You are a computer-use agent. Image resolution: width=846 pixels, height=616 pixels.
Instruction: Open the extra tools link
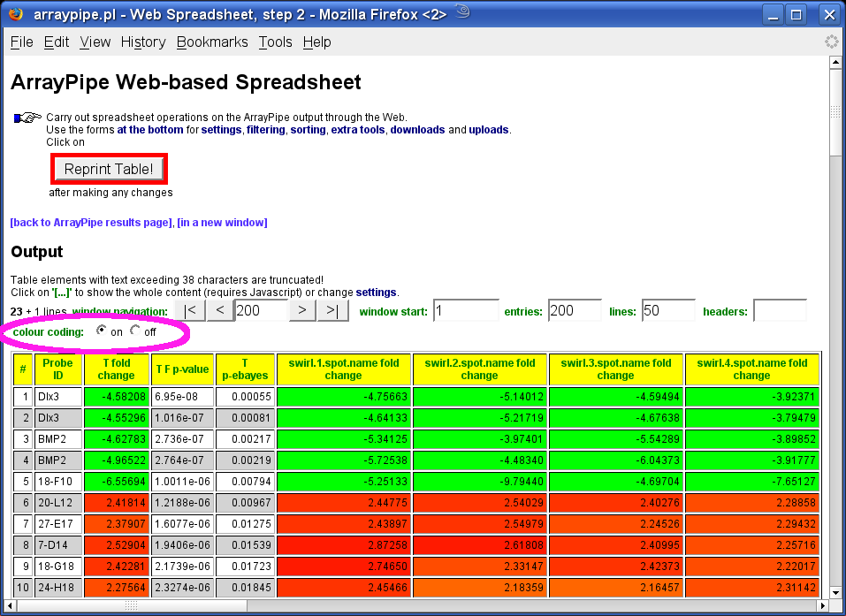coord(358,130)
